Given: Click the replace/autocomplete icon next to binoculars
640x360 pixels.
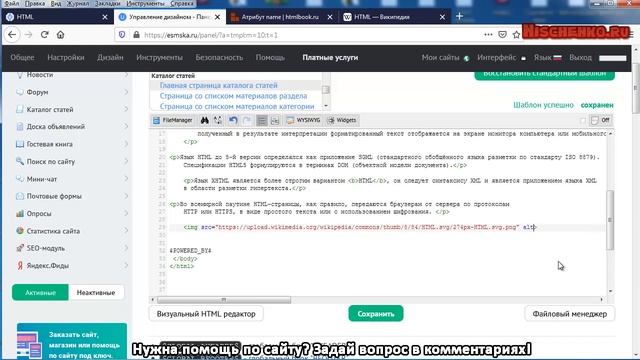Looking at the screenshot, I should 218,120.
